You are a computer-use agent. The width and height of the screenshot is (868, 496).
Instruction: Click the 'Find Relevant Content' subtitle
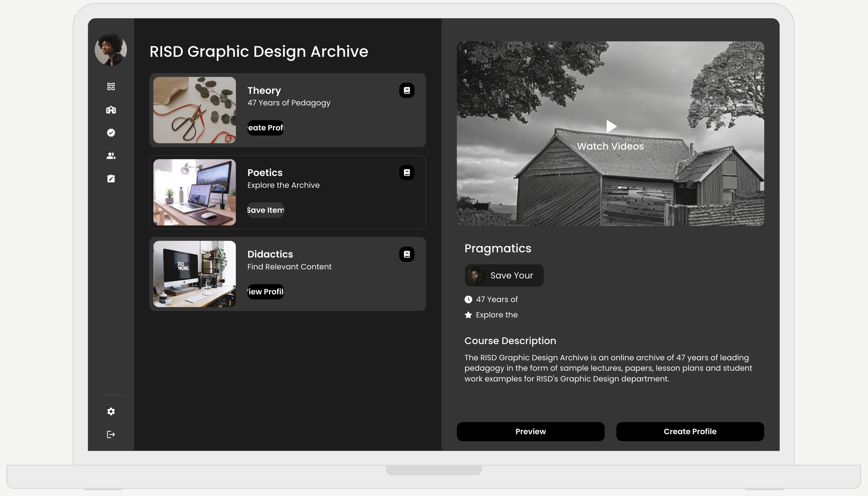point(289,267)
